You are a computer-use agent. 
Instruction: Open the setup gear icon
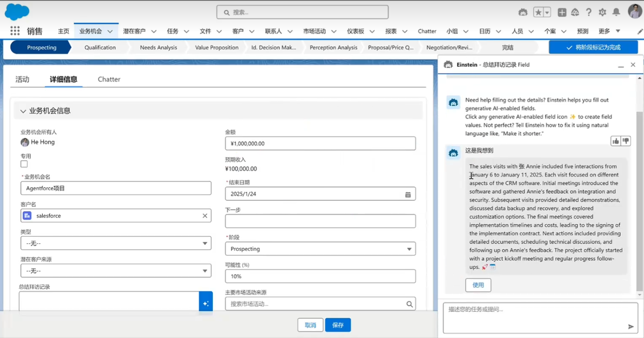coord(602,12)
